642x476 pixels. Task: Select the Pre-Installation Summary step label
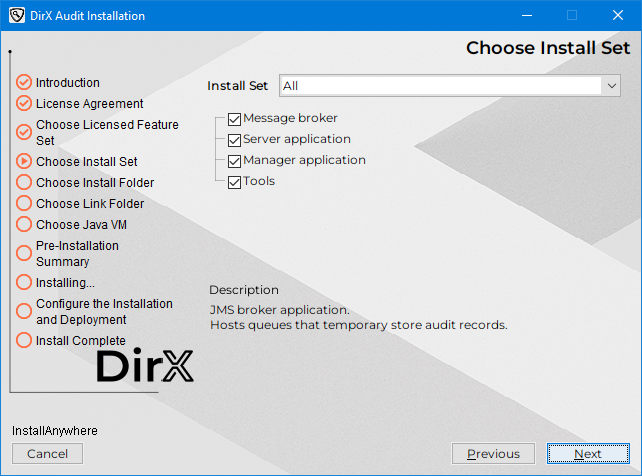(77, 253)
